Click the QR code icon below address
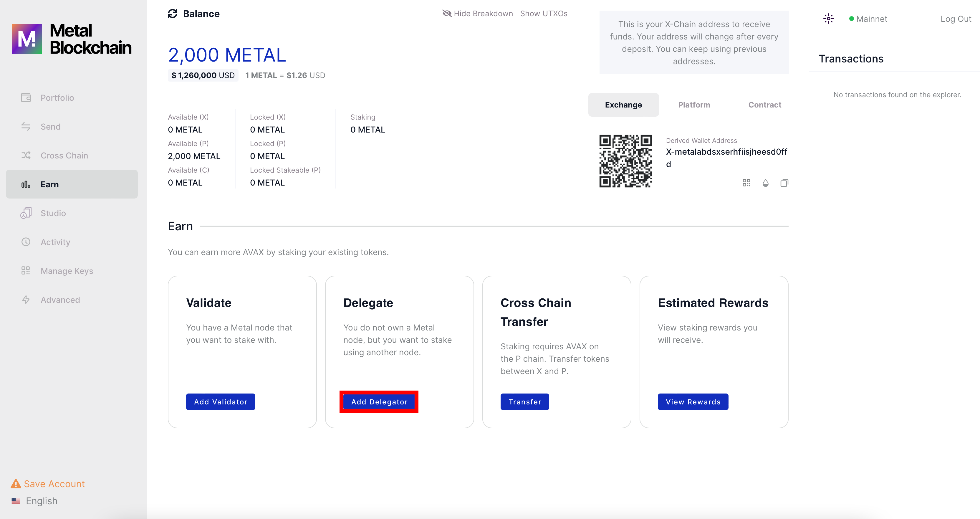This screenshot has height=519, width=980. pyautogui.click(x=746, y=183)
